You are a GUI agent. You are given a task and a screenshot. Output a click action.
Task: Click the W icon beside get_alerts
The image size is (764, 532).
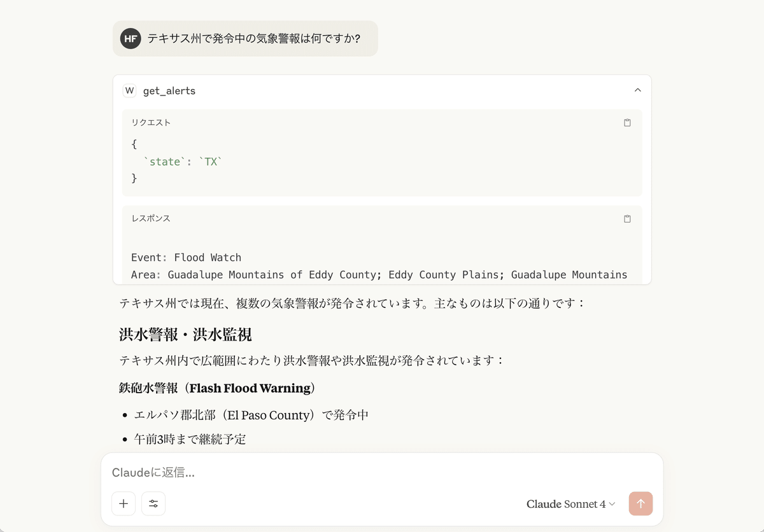(129, 90)
